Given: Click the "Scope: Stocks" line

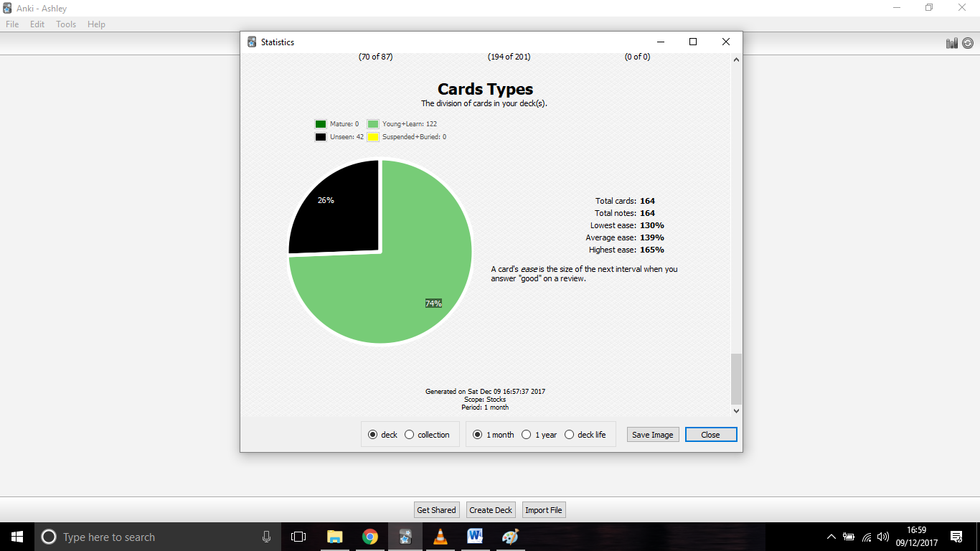Looking at the screenshot, I should 485,400.
